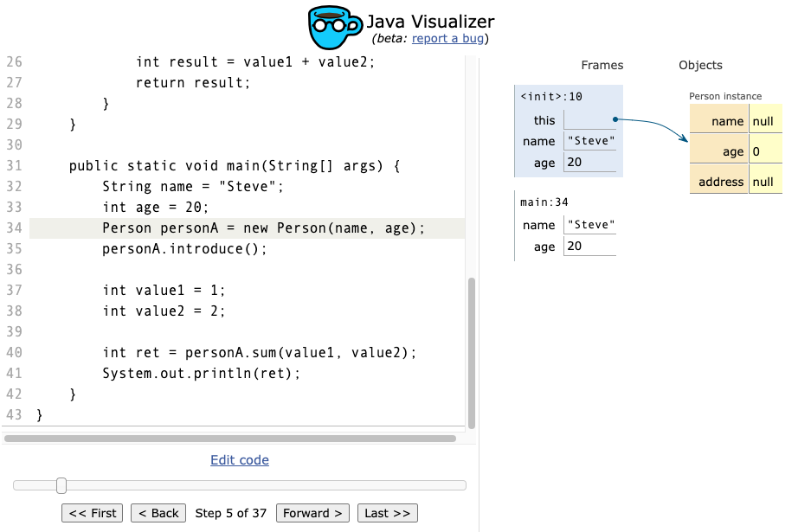This screenshot has height=532, width=798.
Task: Advance with the Forward > button
Action: click(x=312, y=513)
